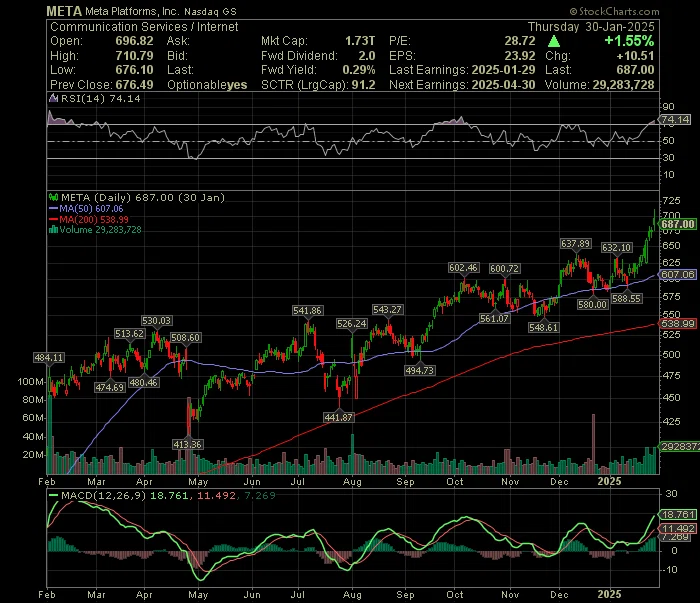Click the 74.14 RSI value tag on right axis
700x603 pixels.
[x=675, y=120]
